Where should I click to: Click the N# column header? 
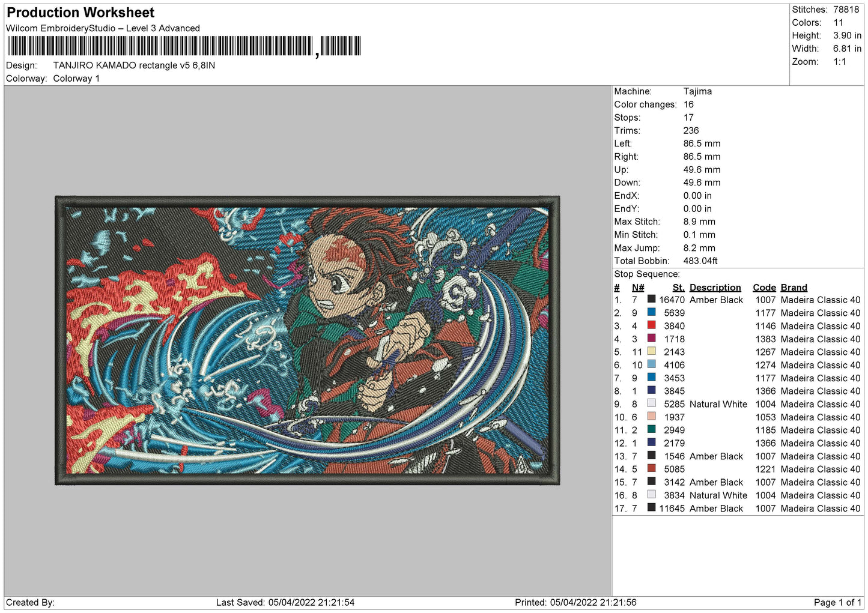pos(638,288)
